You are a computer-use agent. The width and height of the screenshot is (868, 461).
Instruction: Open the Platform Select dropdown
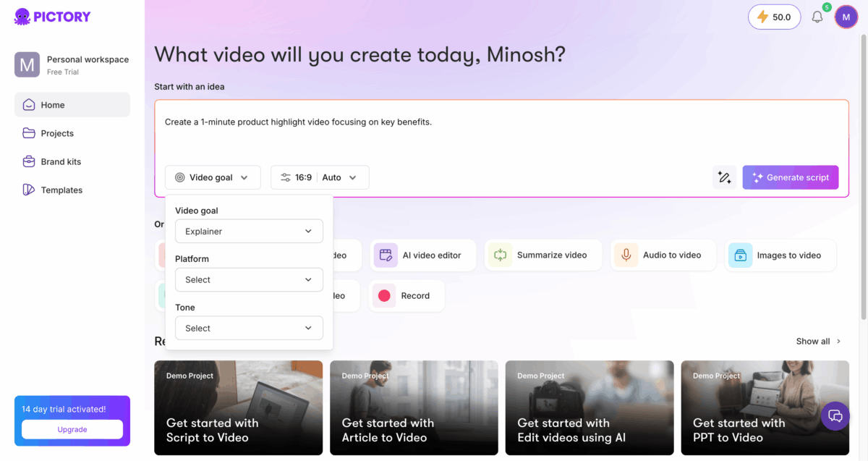(249, 279)
